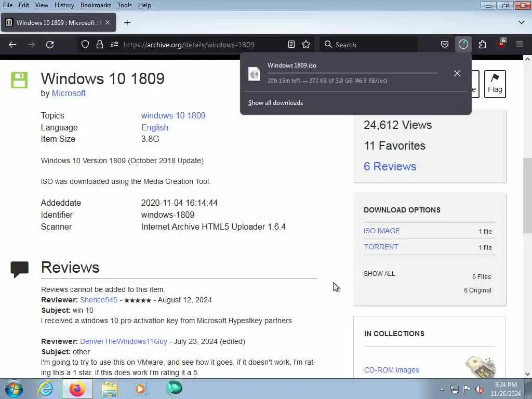Click the address bar URL field

click(189, 45)
